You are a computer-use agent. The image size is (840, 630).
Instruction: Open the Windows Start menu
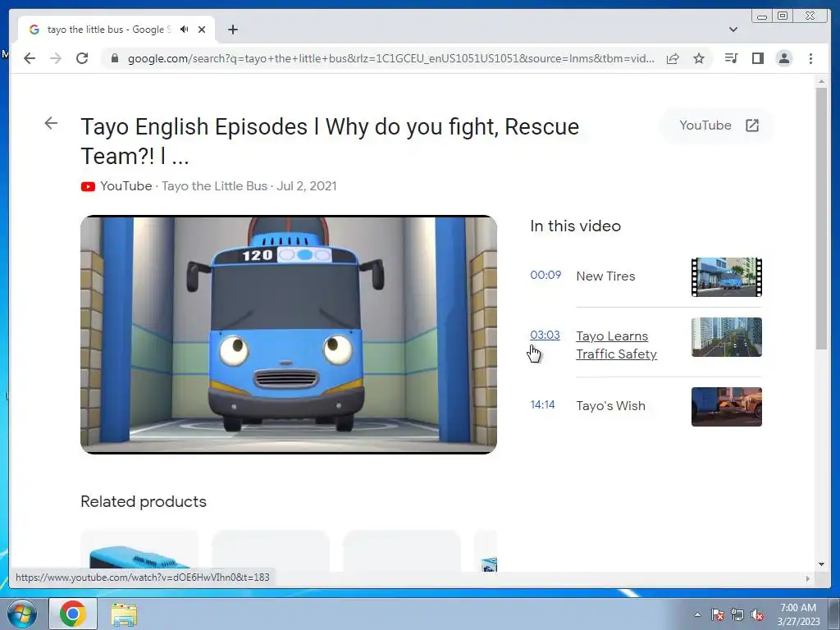click(x=22, y=614)
